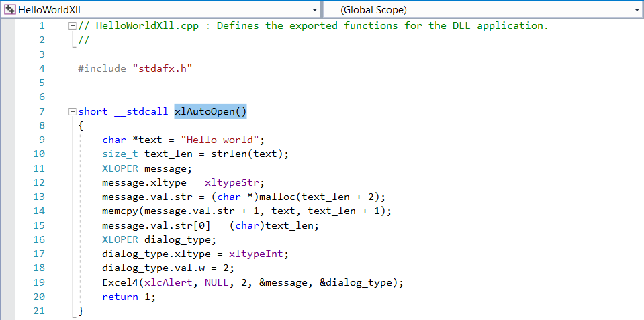Click xltypeInt on line 17
The image size is (644, 320).
pyautogui.click(x=256, y=254)
